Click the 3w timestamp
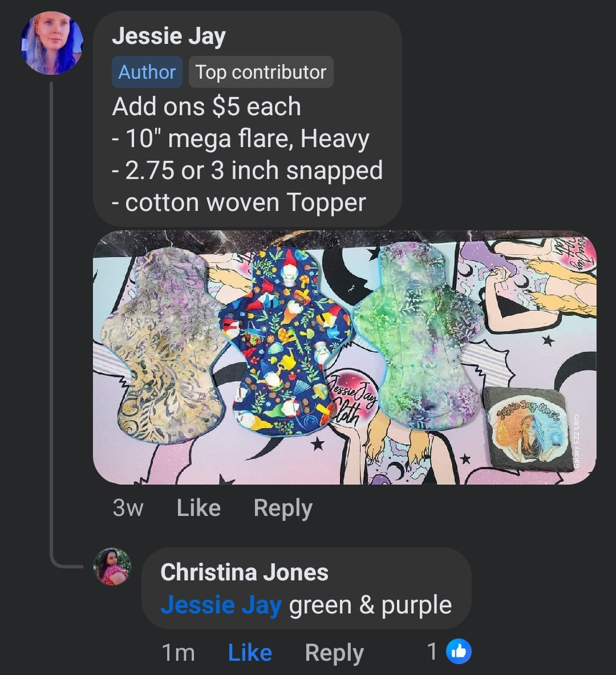The image size is (616, 675). point(128,507)
